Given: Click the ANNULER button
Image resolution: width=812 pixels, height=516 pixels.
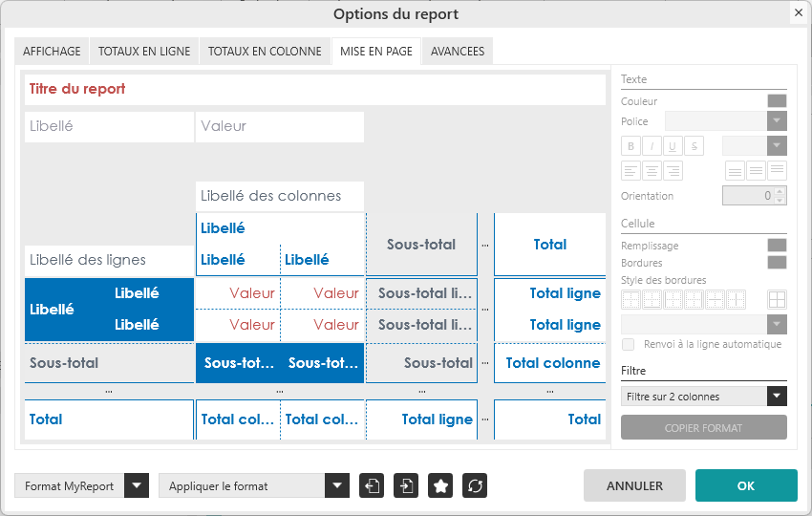Looking at the screenshot, I should click(x=634, y=485).
